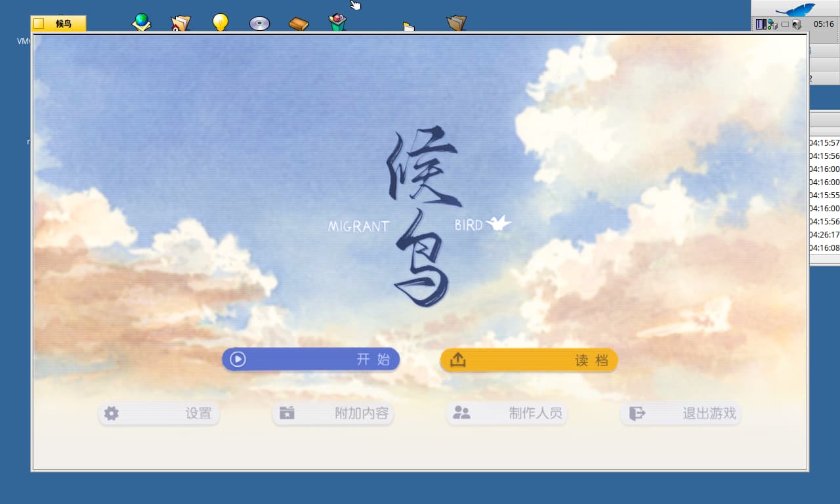Start the game with 开始
The image size is (840, 504).
coord(310,359)
